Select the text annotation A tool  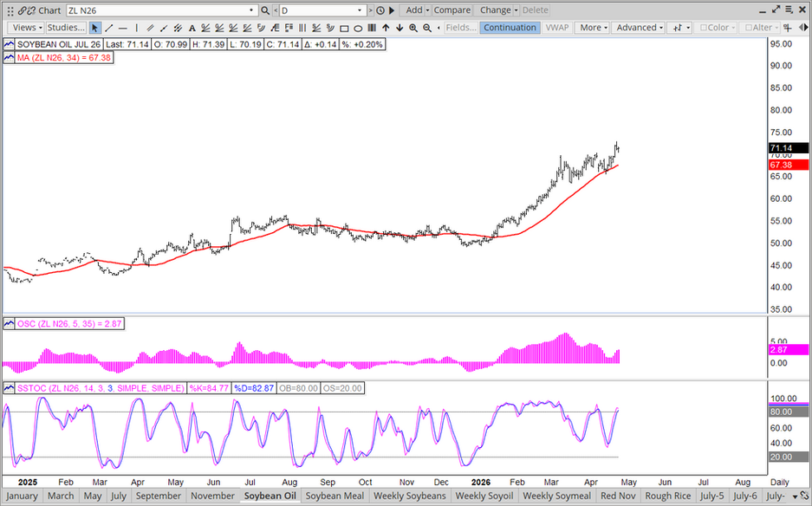coord(192,28)
